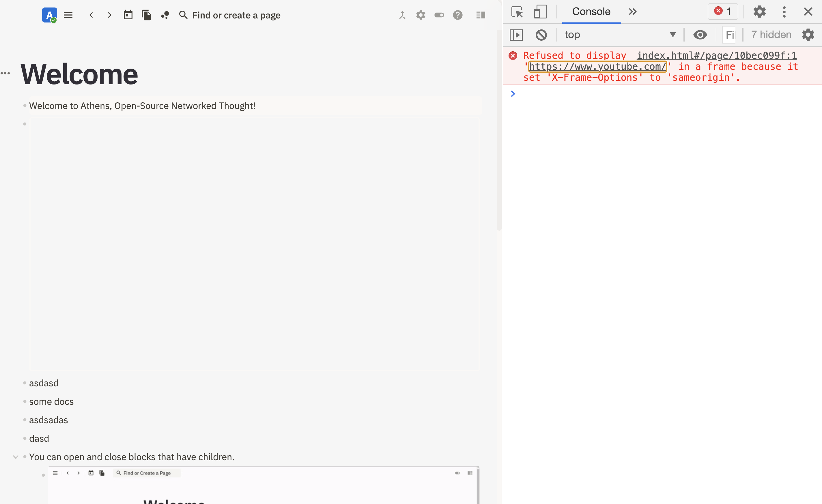
Task: Toggle the device emulation toolbar
Action: pyautogui.click(x=540, y=12)
